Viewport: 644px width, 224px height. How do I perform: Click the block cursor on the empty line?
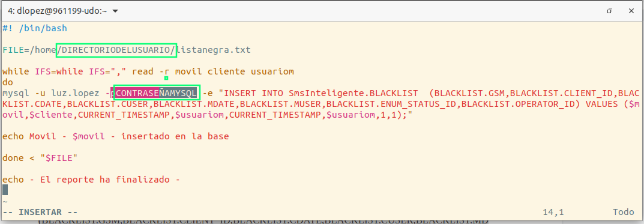(x=5, y=190)
